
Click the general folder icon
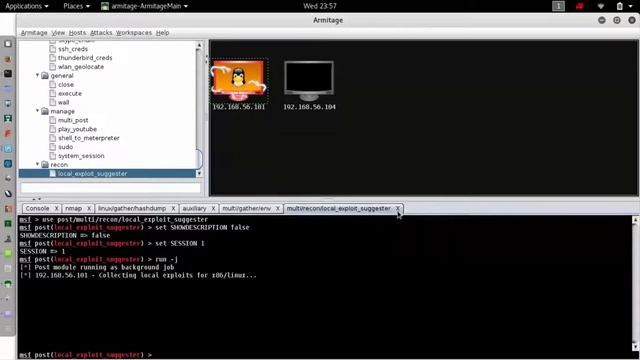(x=45, y=76)
